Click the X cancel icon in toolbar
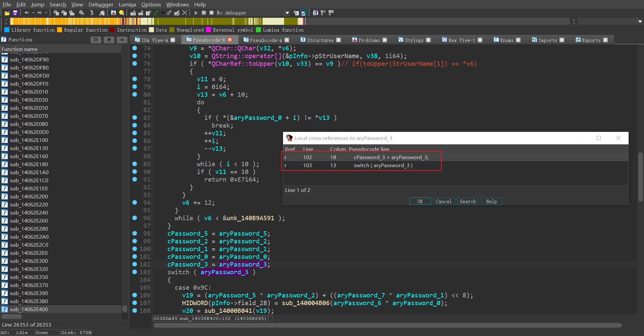 point(184,13)
